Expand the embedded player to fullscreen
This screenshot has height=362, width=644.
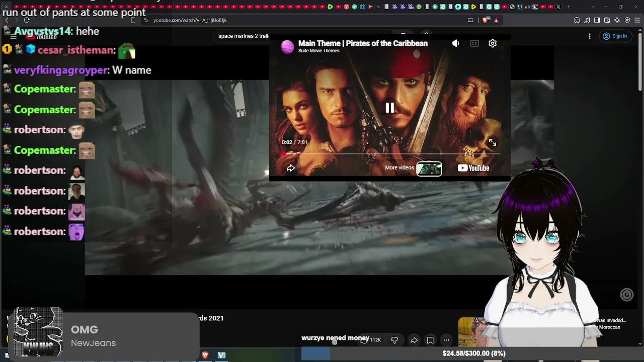pyautogui.click(x=493, y=143)
